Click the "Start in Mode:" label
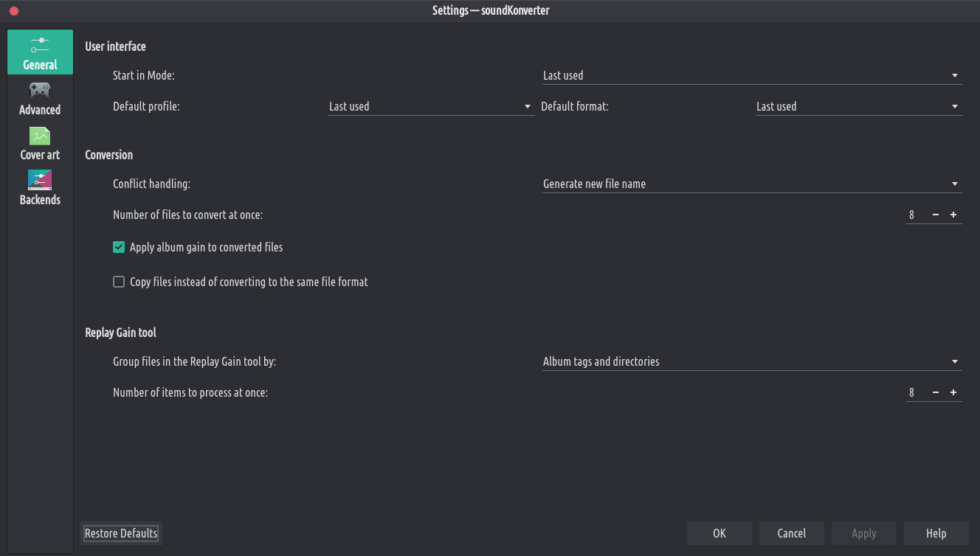This screenshot has width=980, height=556. (x=143, y=75)
